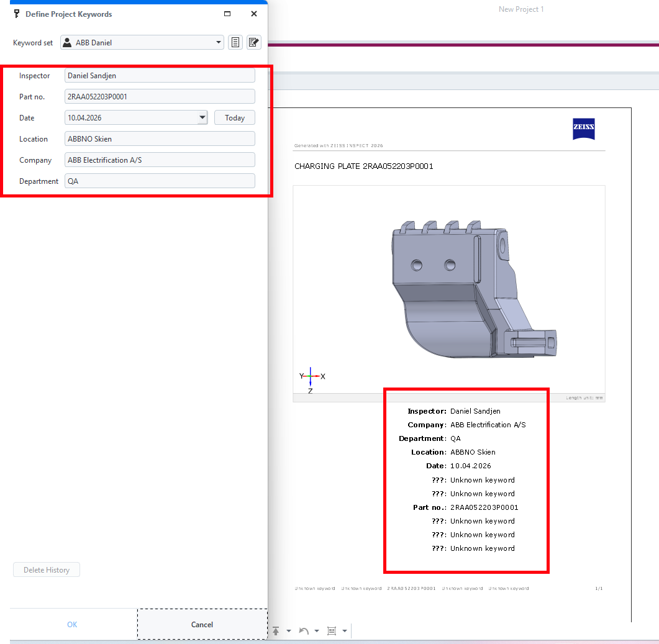Click the key icon in the dialog title
Screen dimensions: 659x644
[x=17, y=14]
